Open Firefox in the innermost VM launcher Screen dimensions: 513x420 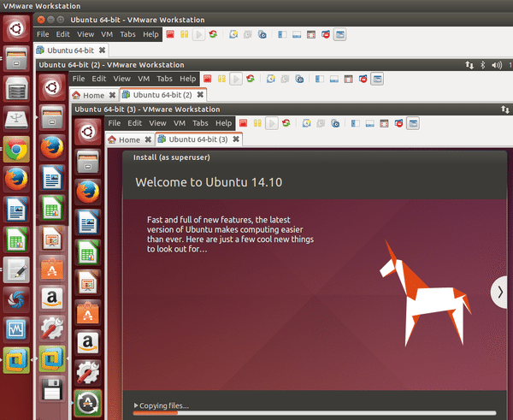point(88,192)
